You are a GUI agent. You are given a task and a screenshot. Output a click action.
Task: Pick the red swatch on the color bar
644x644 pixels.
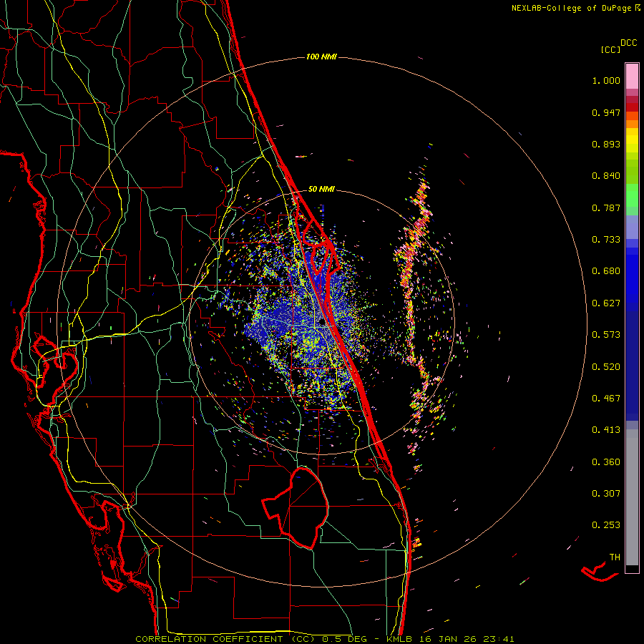[632, 107]
